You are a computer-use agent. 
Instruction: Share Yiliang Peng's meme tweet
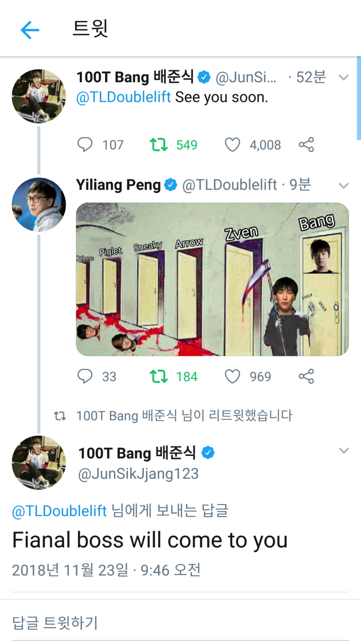coord(306,376)
